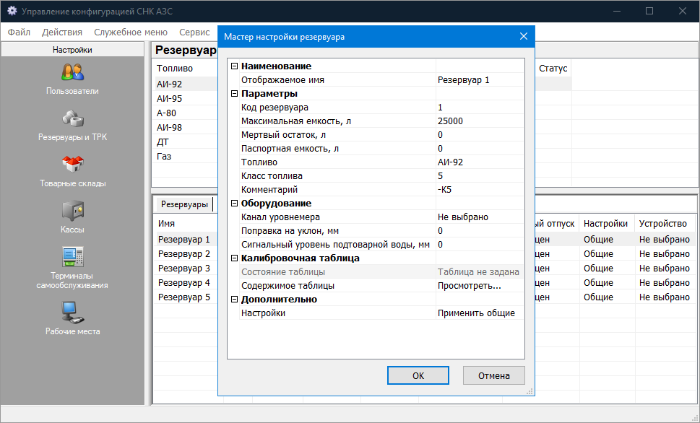Select the Товарные склады icon
The image size is (700, 423).
72,165
